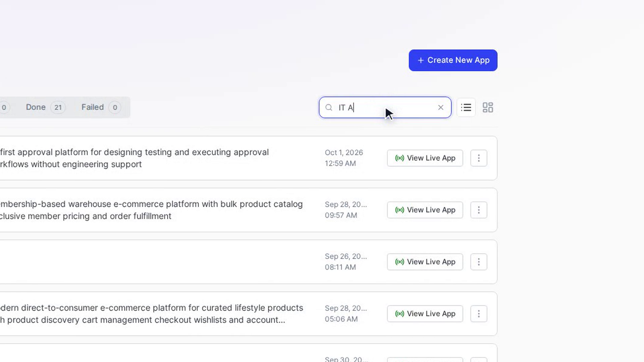Open more options for the direct-to-consumer app

tap(479, 314)
